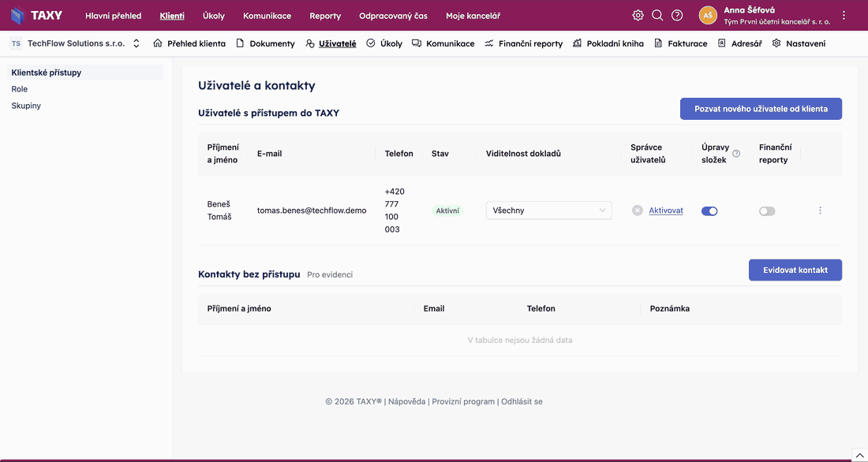The width and height of the screenshot is (868, 462).
Task: Open Moje kancelář section
Action: tap(473, 16)
